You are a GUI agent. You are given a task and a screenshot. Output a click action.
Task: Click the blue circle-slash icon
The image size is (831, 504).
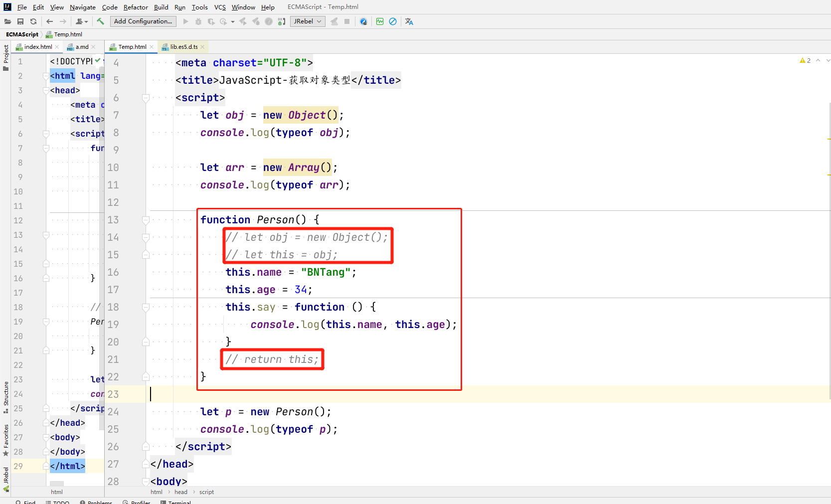(x=393, y=21)
